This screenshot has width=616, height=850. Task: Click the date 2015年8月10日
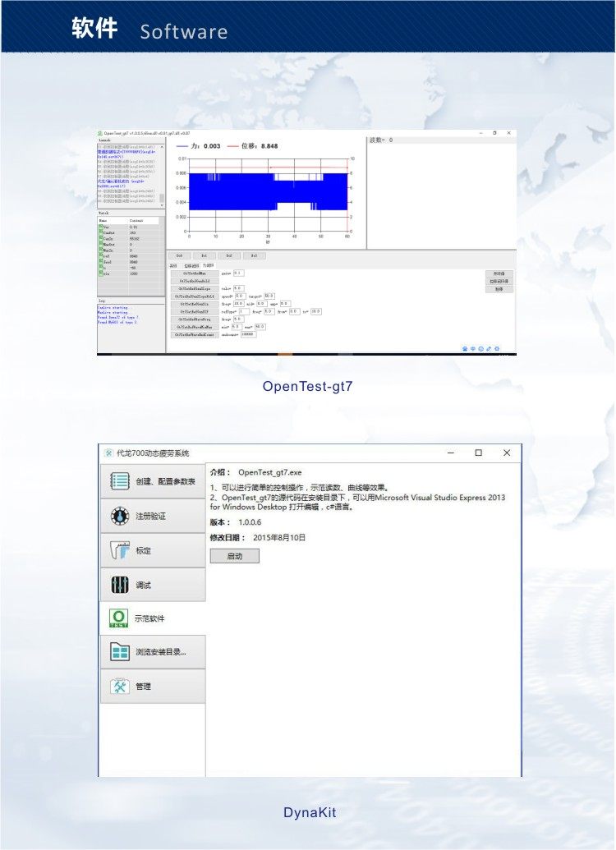[279, 537]
